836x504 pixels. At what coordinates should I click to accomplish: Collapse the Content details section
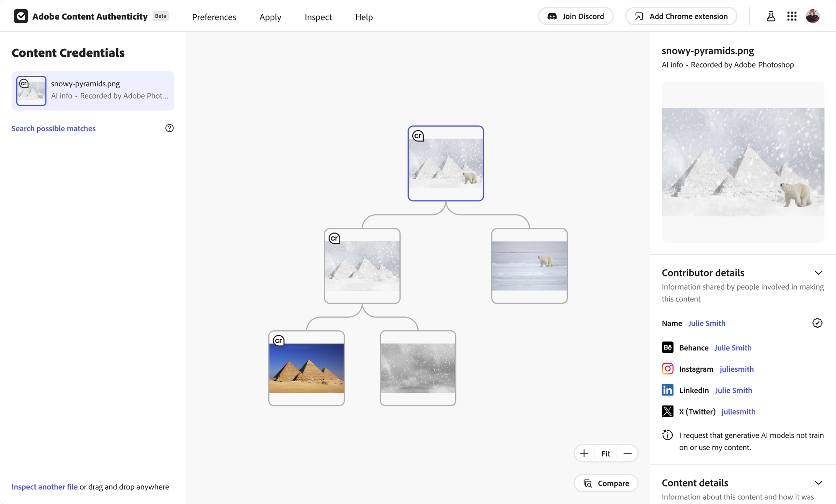(818, 483)
